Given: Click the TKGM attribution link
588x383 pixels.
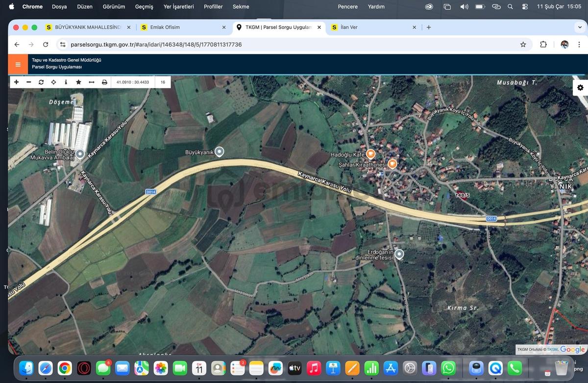Looking at the screenshot, I should [552, 350].
